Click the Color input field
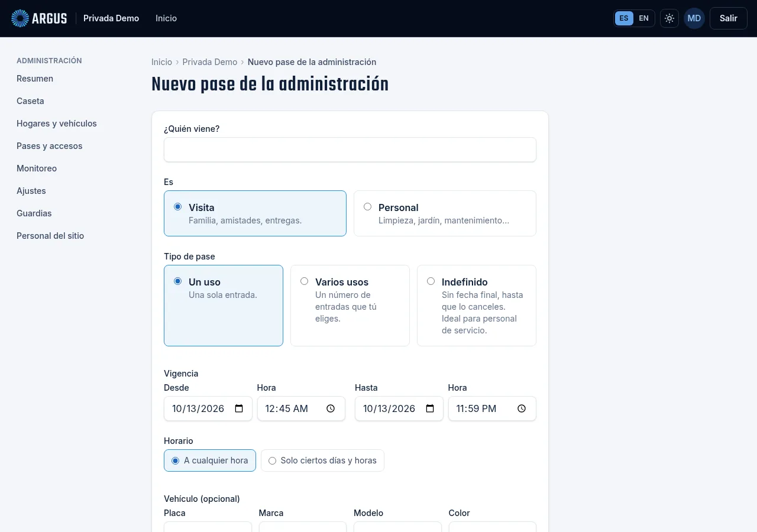Screen dimensions: 757x532 (x=493, y=527)
